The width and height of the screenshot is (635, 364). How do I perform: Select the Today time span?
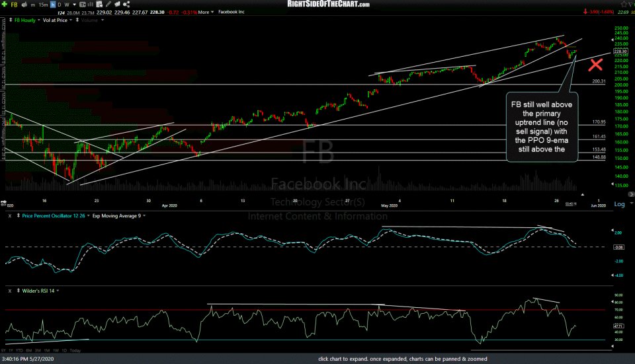[75, 351]
